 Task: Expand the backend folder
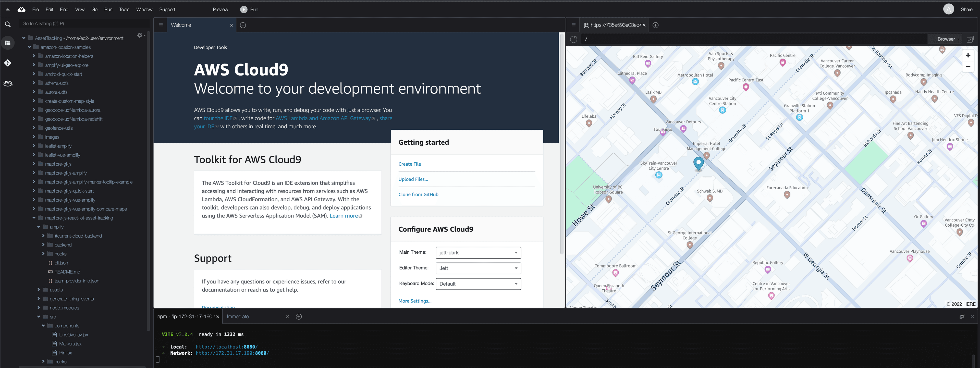click(43, 245)
